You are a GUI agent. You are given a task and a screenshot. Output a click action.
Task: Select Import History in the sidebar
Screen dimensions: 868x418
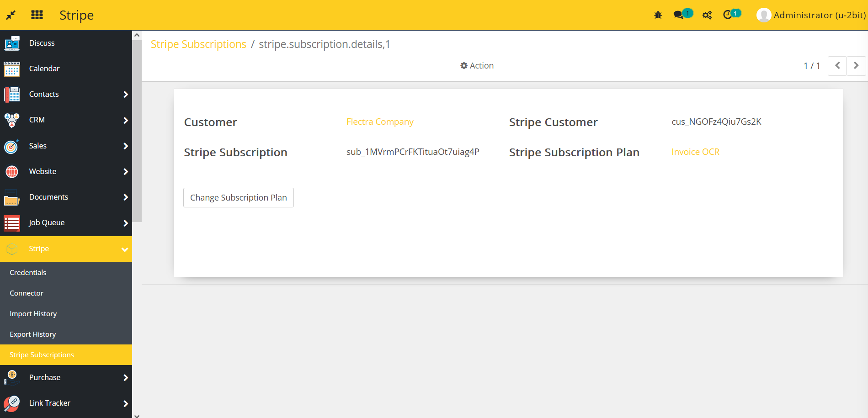click(x=33, y=313)
